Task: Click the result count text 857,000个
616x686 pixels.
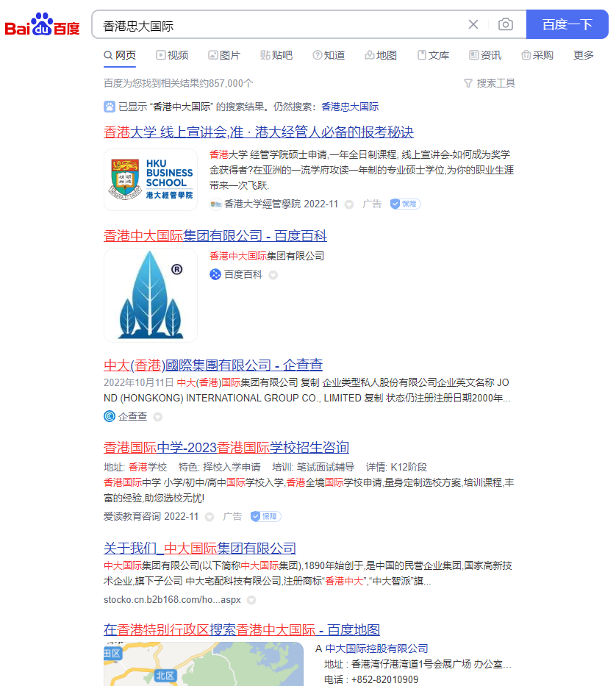Action: 231,83
